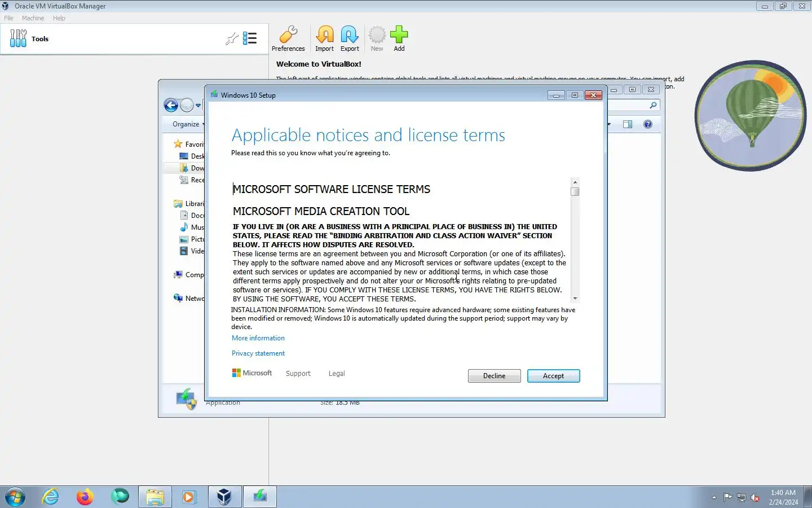This screenshot has height=508, width=812.
Task: Toggle Explorer preview pane icon
Action: pyautogui.click(x=628, y=124)
